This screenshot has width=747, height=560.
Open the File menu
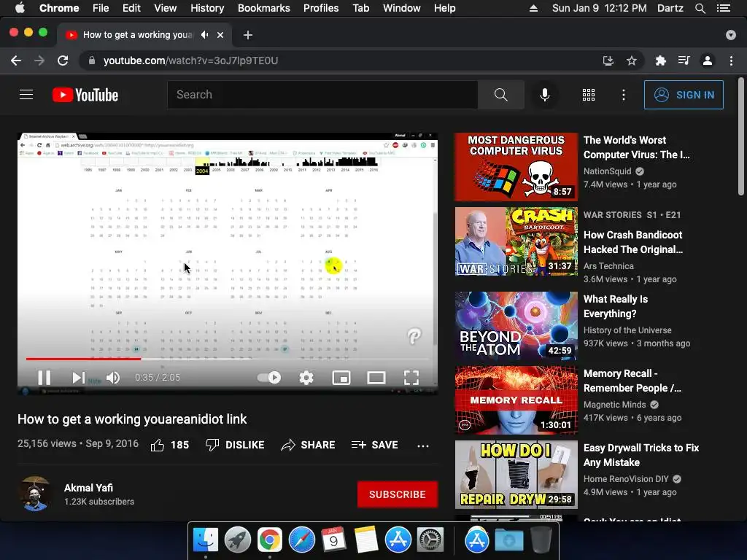[x=101, y=8]
